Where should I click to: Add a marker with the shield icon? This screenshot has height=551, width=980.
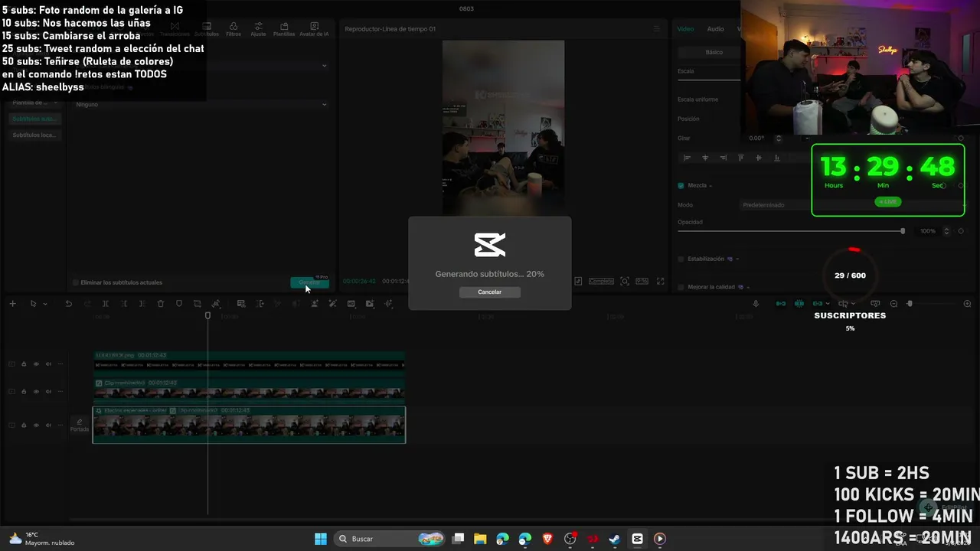click(179, 304)
